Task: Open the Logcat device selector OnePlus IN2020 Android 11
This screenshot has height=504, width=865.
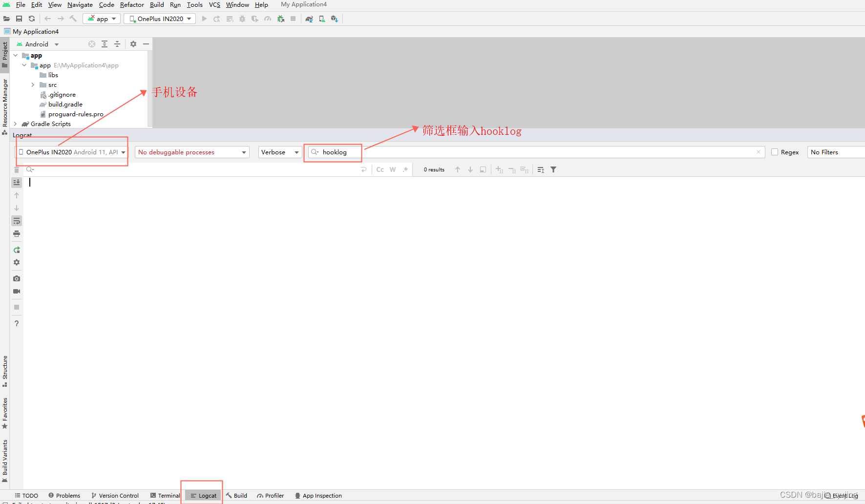Action: [72, 152]
